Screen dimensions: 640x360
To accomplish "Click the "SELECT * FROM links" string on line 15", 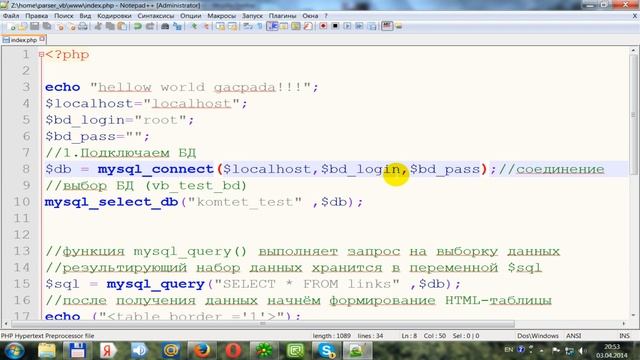I will [307, 284].
